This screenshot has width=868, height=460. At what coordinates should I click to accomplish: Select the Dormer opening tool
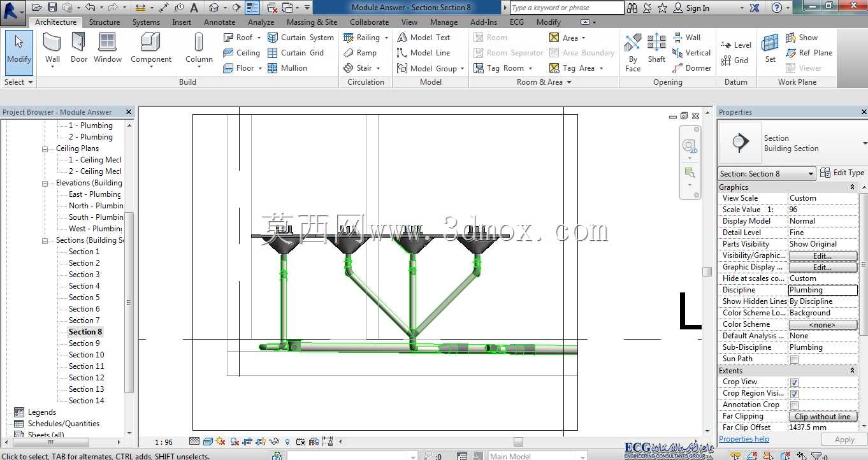pos(692,68)
